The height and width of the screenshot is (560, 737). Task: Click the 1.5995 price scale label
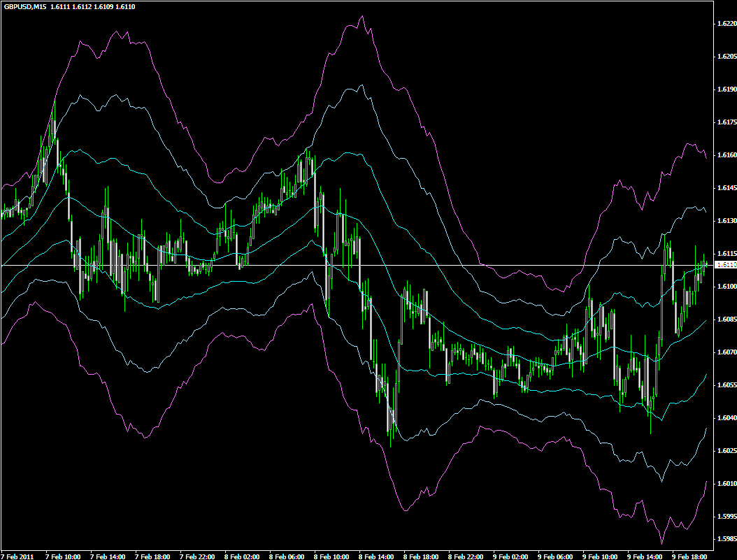[727, 517]
